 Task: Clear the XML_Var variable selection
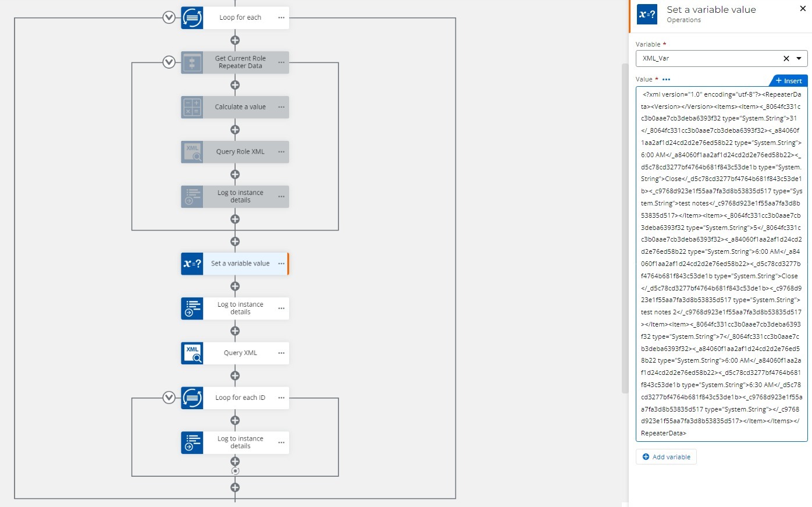786,58
